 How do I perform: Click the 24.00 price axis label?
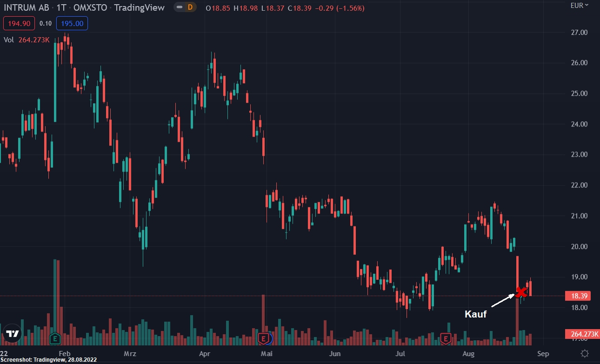coord(580,124)
